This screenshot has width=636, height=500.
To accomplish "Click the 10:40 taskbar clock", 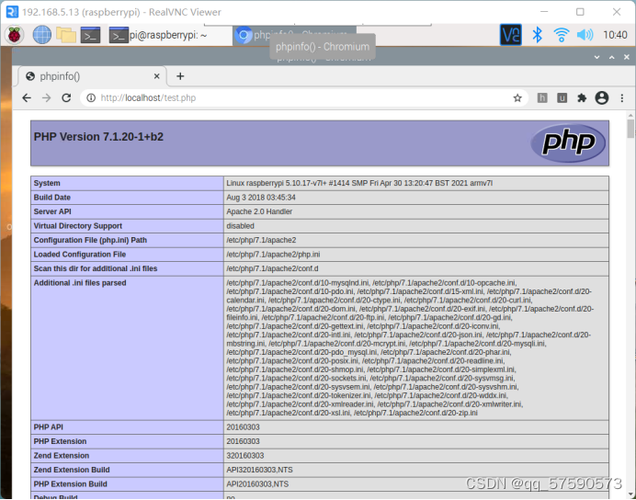I will 615,35.
